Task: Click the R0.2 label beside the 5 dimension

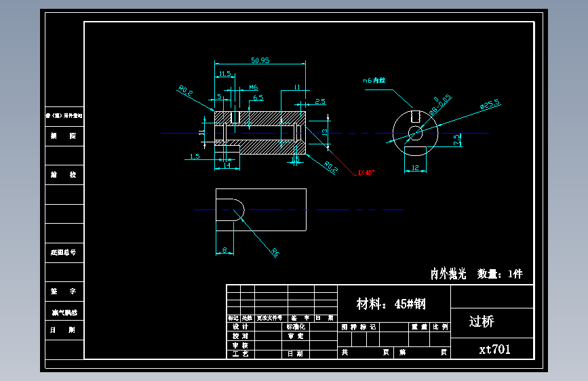Action: click(185, 91)
